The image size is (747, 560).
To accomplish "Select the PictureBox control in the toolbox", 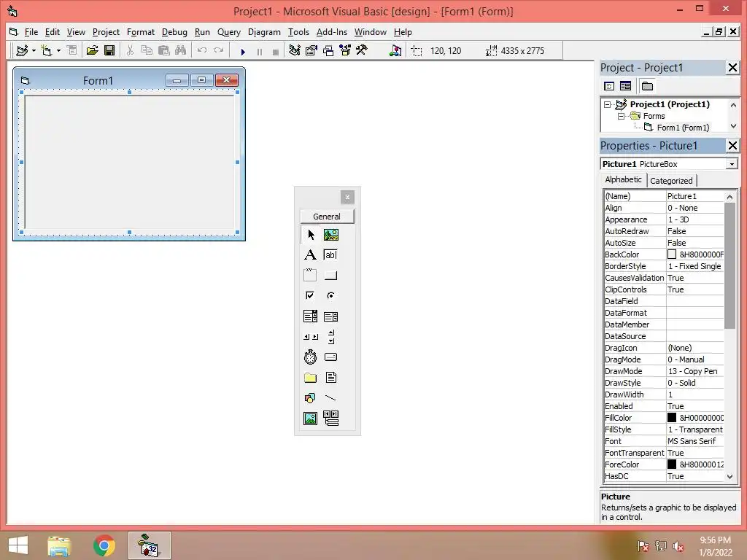I will pos(331,235).
